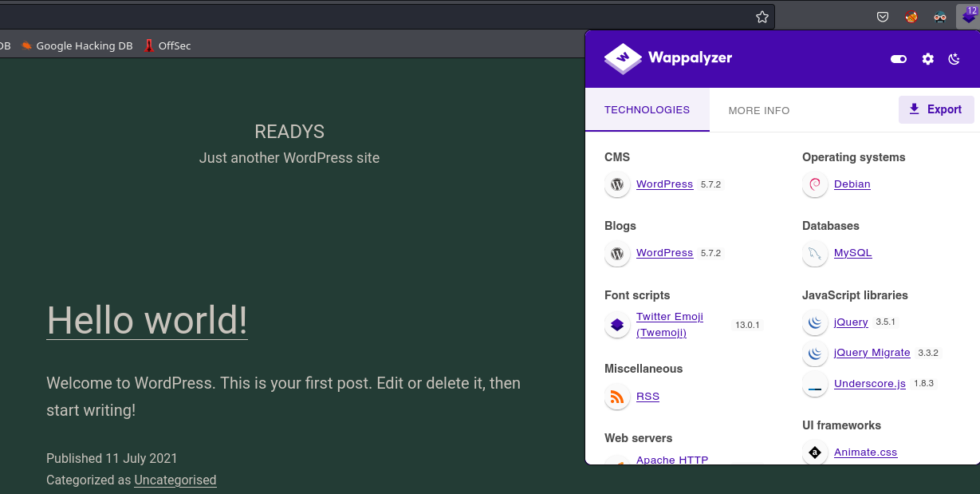The image size is (980, 494).
Task: Save page to Pocket from the toolbar
Action: coord(882,16)
